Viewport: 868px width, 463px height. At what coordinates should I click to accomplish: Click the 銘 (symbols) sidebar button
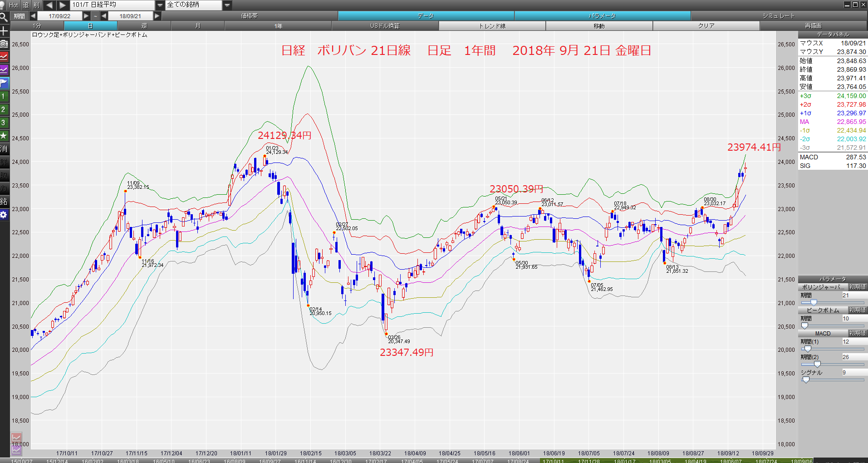click(4, 202)
